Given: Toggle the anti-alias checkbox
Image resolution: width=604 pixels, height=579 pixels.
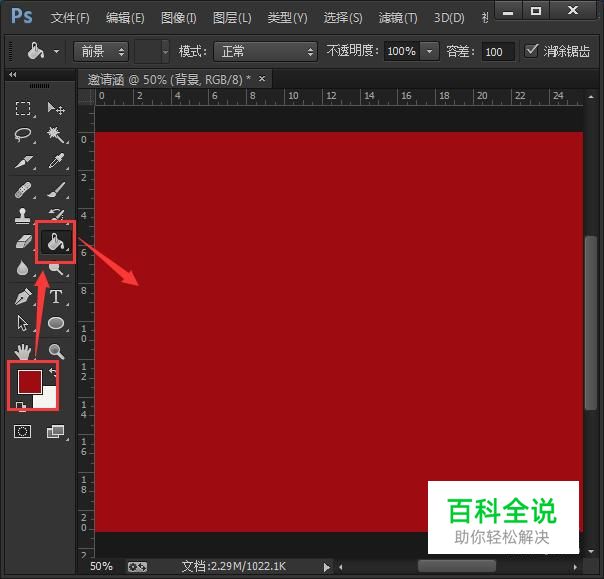Looking at the screenshot, I should (x=532, y=50).
